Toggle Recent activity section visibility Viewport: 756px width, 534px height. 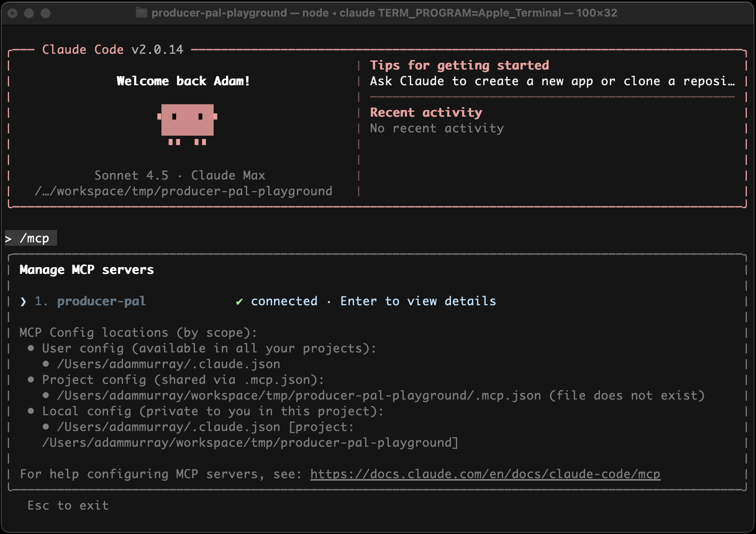tap(425, 112)
